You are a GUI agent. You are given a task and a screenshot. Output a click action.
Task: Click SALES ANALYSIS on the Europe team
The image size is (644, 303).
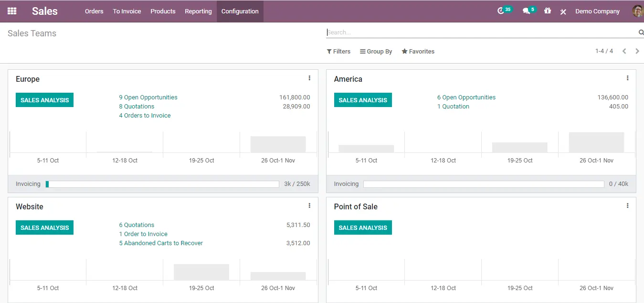(44, 100)
